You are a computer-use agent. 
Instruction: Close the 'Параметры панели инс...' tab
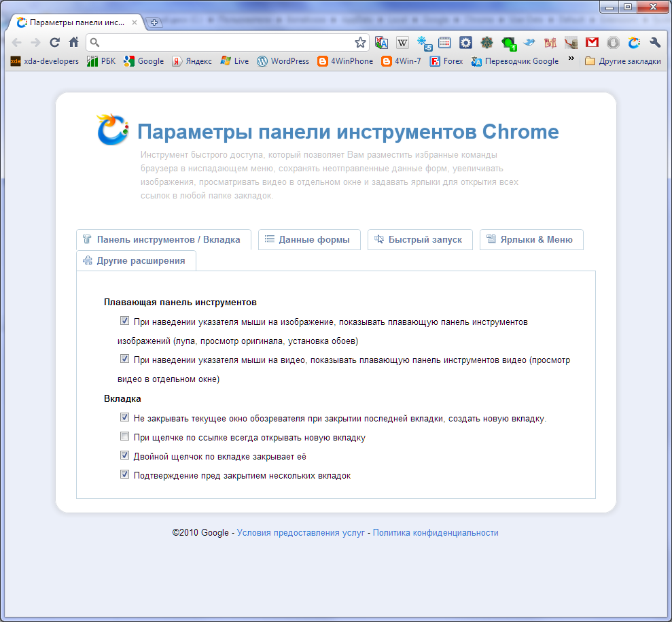[x=134, y=22]
